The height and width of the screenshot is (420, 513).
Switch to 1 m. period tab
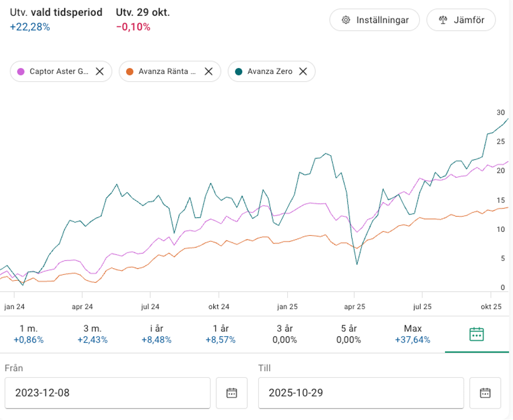tap(29, 334)
